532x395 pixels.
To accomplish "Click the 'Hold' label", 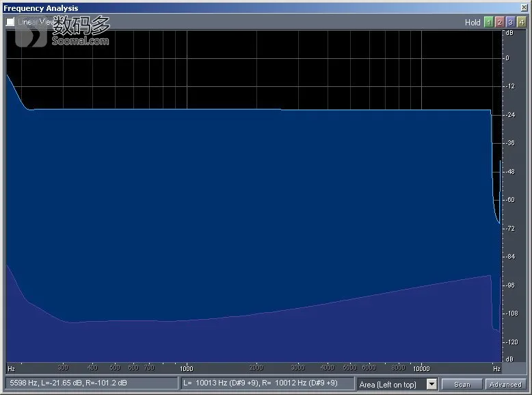I will click(473, 23).
